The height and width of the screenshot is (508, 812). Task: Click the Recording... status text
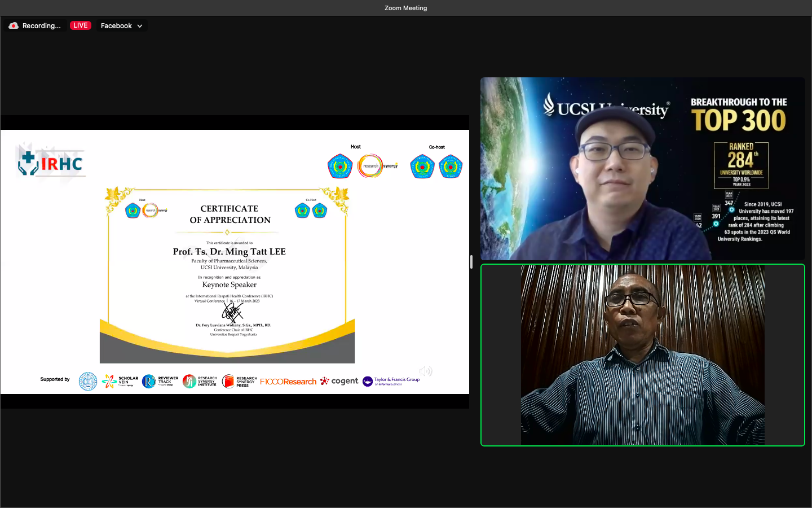41,25
